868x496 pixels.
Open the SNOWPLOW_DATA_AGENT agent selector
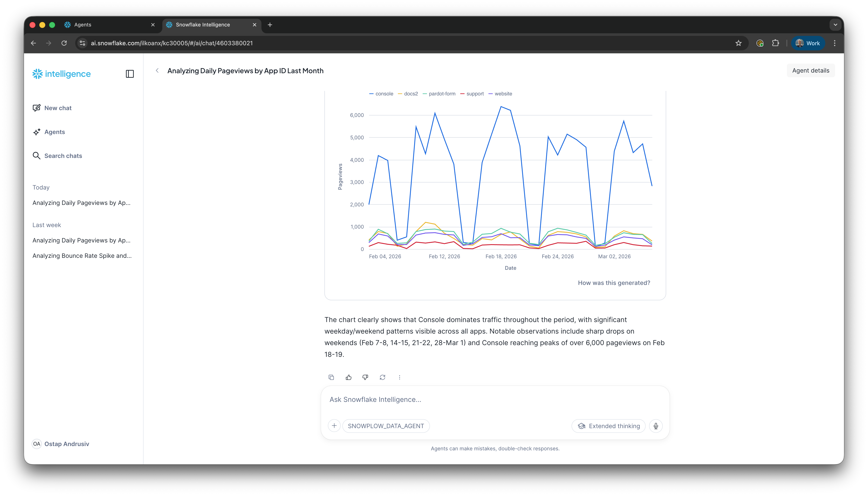tap(386, 426)
